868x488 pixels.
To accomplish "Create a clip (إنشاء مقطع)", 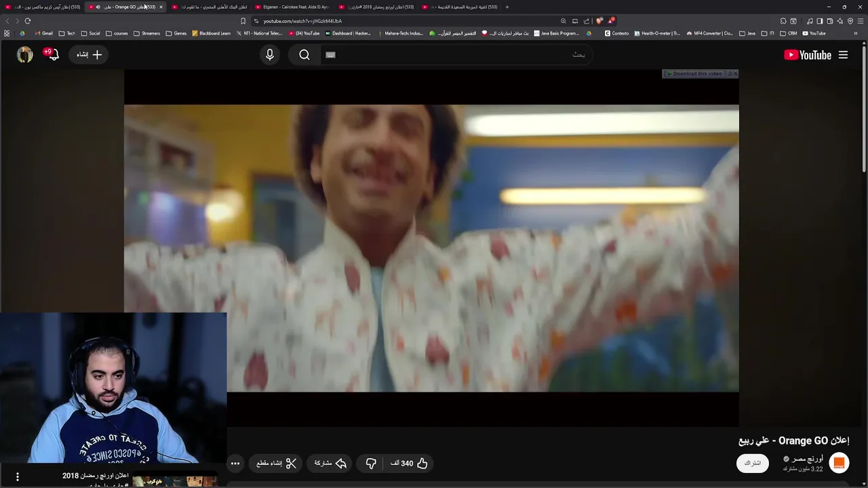I will pyautogui.click(x=277, y=463).
